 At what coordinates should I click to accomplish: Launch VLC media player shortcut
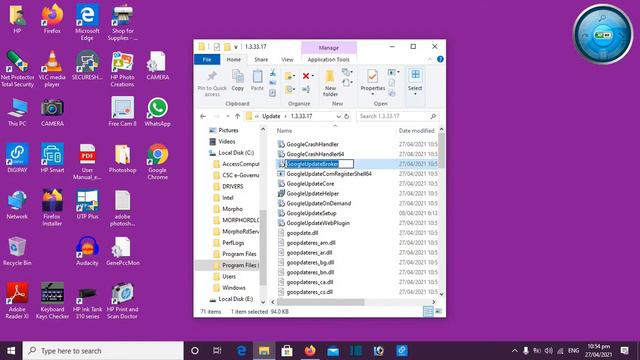click(52, 68)
